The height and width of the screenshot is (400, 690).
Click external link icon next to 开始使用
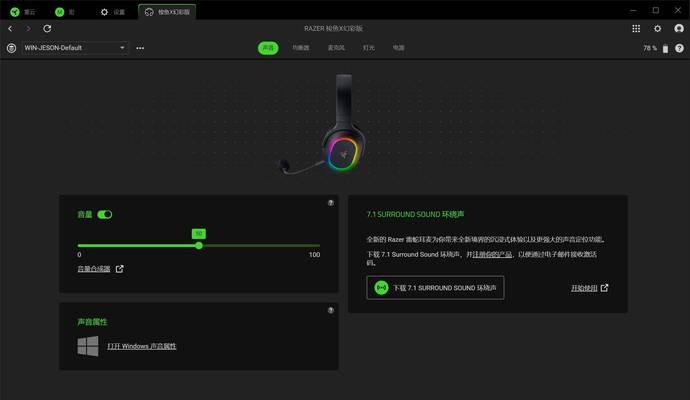[x=604, y=288]
